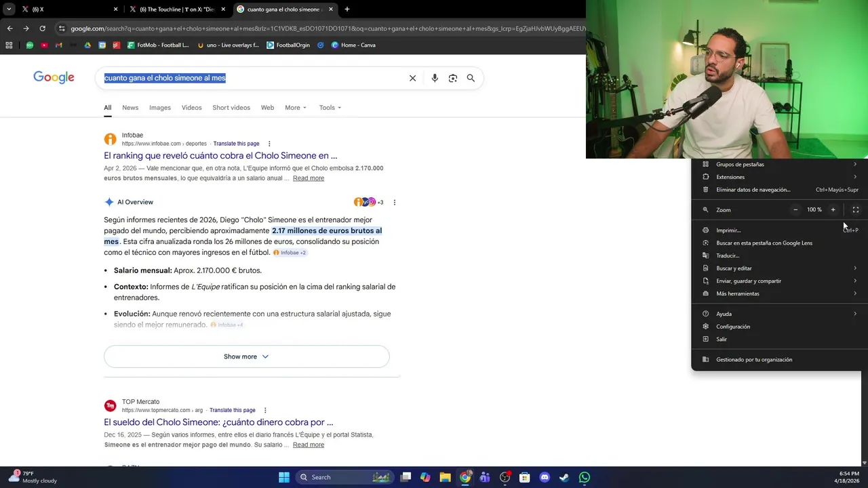The height and width of the screenshot is (488, 868).
Task: Open the Infobae +2 source chip
Action: tap(290, 253)
